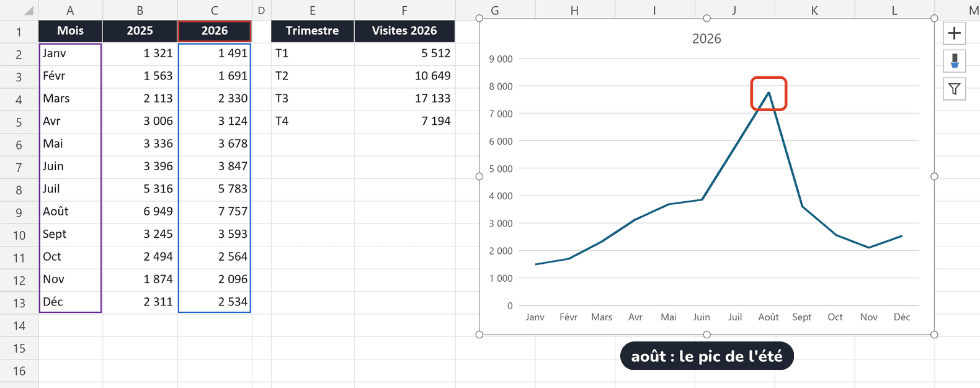Viewport: 980px width, 388px height.
Task: Select the cell containing Janv
Action: (x=70, y=53)
